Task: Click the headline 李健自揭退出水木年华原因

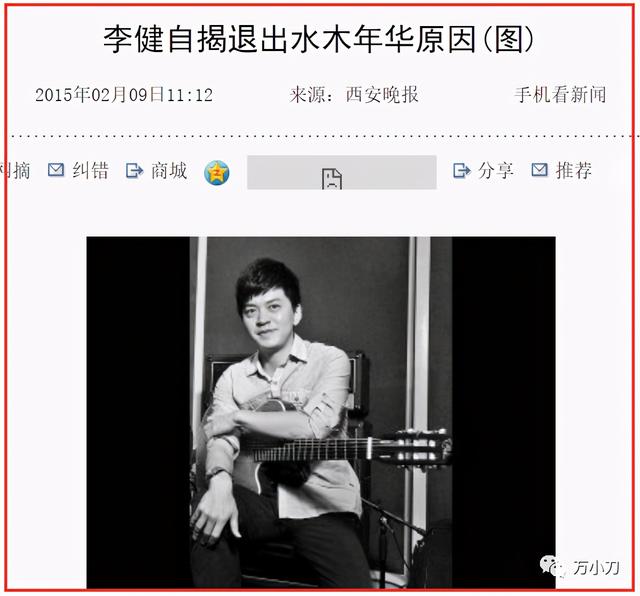Action: (290, 40)
